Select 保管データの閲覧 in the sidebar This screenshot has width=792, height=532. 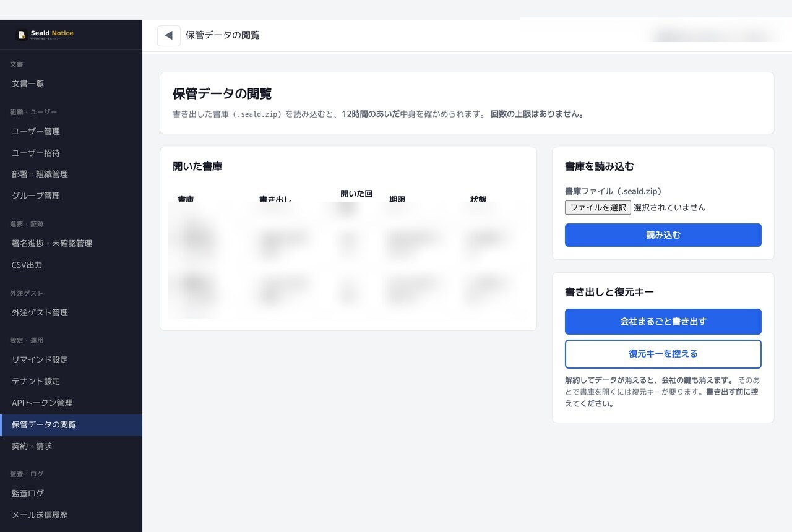click(x=71, y=425)
